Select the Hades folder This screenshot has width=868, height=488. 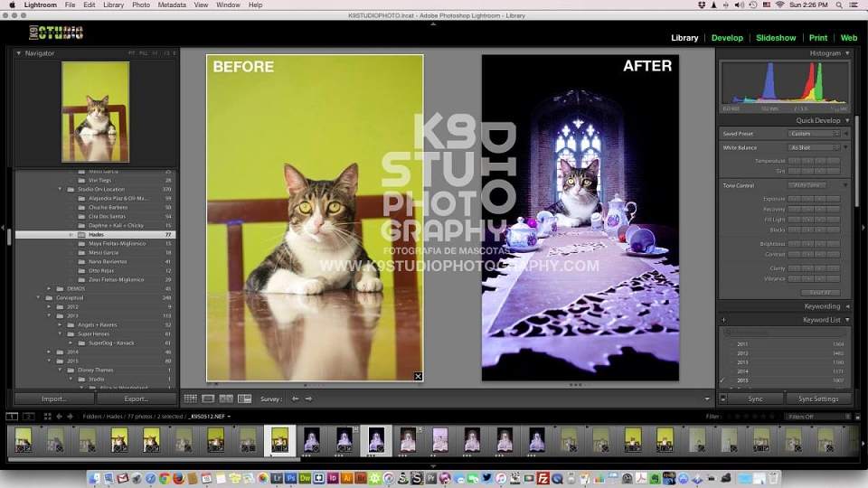[x=95, y=235]
